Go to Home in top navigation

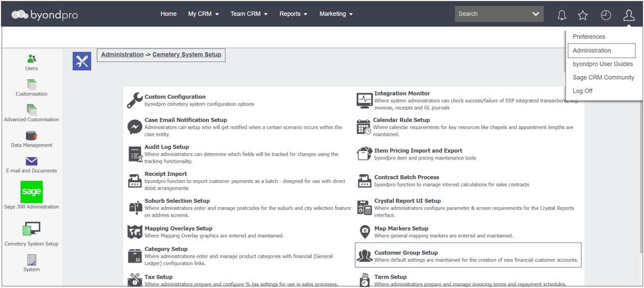coord(168,13)
